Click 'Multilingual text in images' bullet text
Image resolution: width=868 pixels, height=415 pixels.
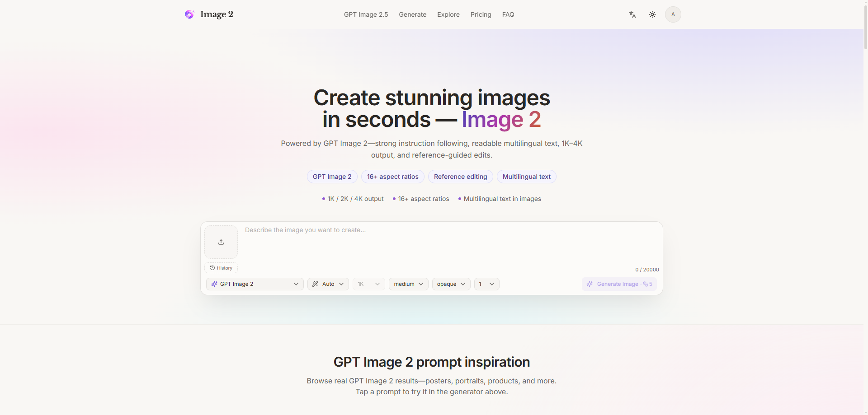502,199
